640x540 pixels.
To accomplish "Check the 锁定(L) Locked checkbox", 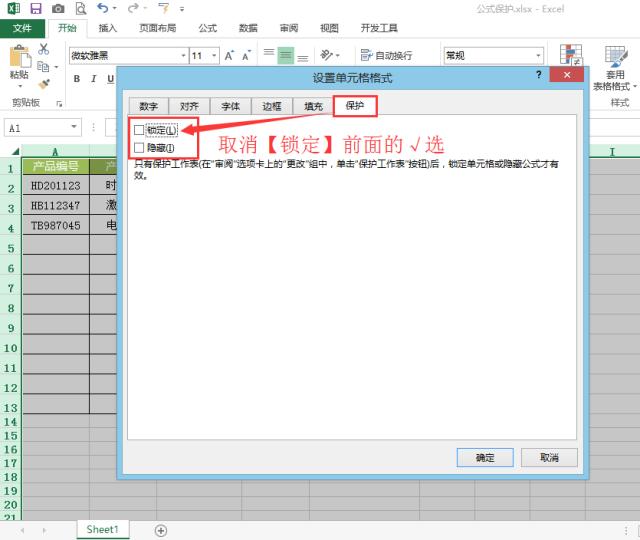I will [x=139, y=130].
